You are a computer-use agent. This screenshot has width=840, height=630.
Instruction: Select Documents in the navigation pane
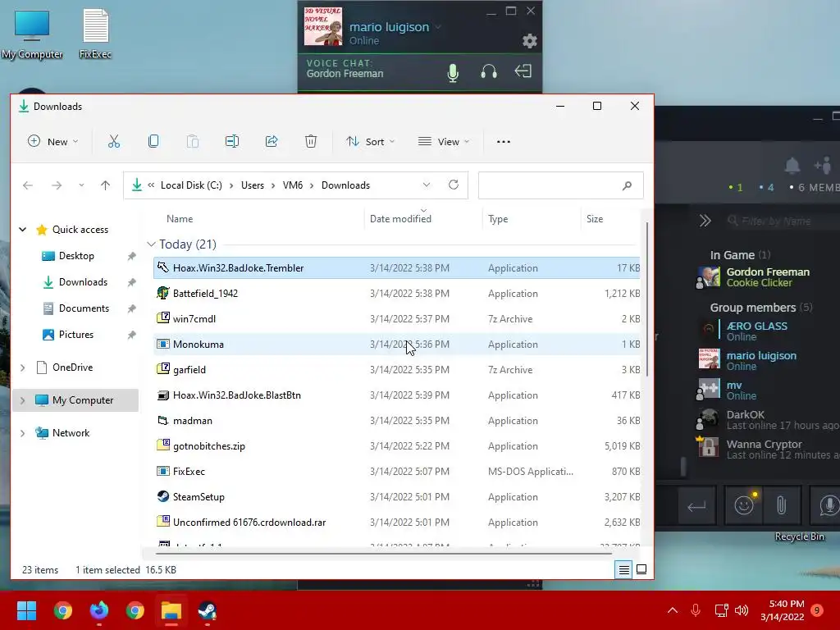(x=84, y=308)
